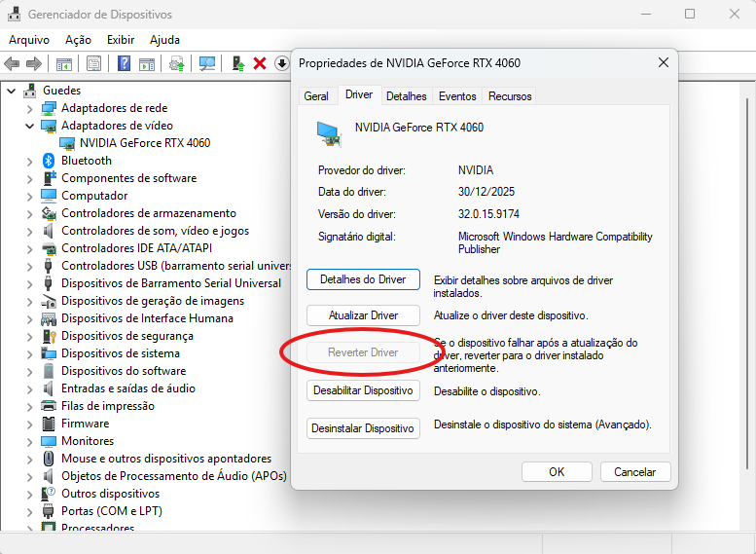Select the Adaptadores de rede network icon

(49, 108)
